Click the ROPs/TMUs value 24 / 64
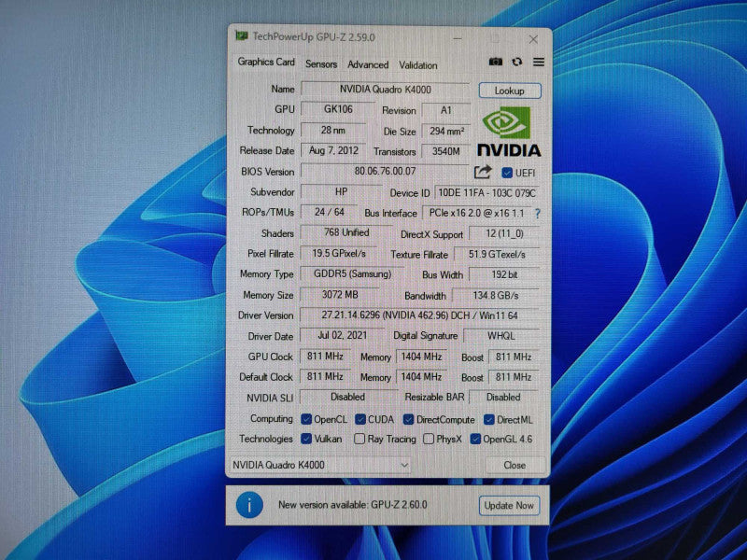Viewport: 747px width, 560px height. click(x=330, y=212)
